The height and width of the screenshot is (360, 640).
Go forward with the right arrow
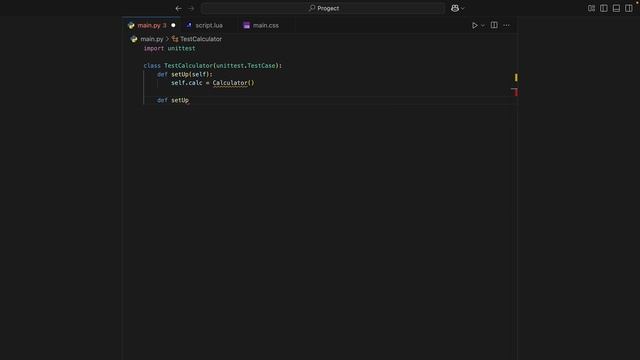191,8
